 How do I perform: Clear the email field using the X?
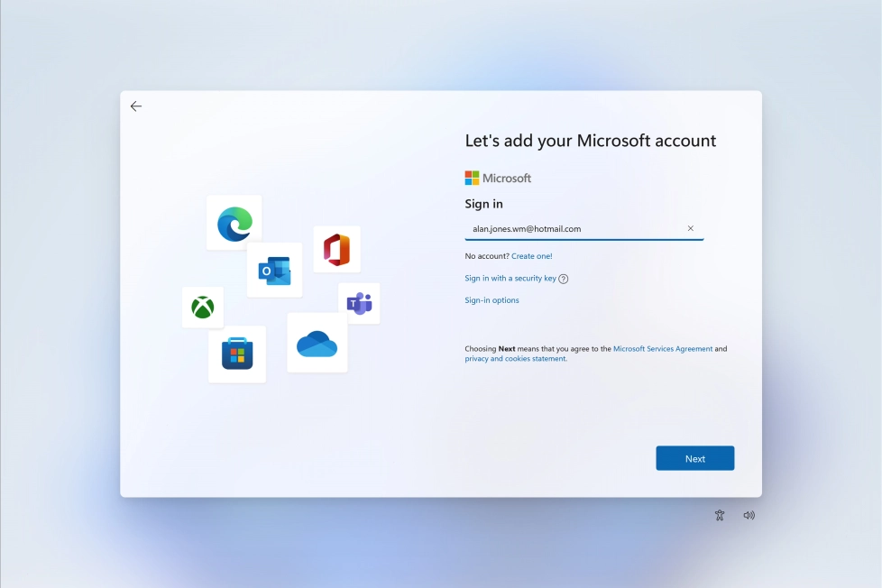690,228
